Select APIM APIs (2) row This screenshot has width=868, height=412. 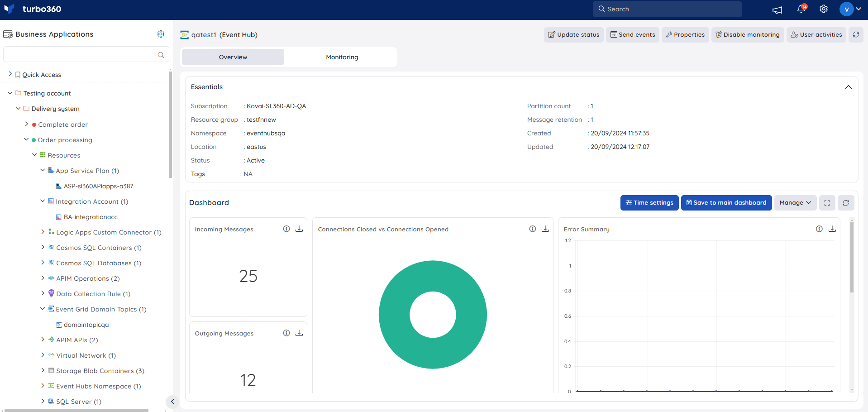pos(73,340)
